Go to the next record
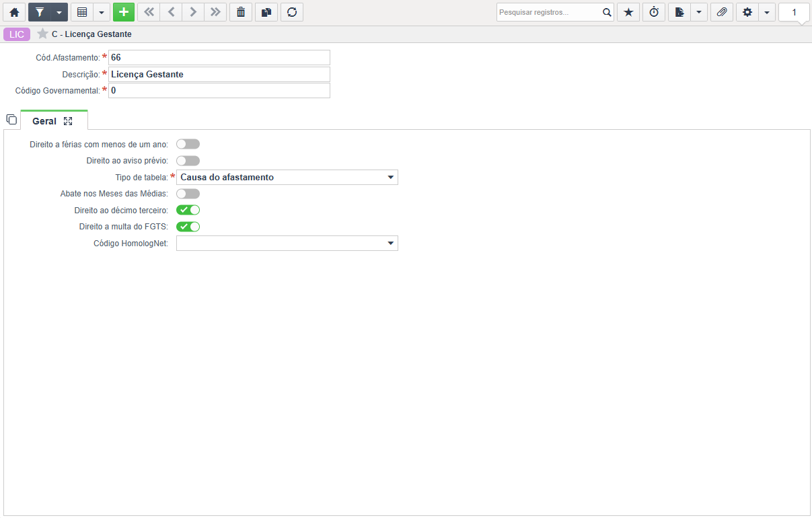Screen dimensions: 812x518 (x=193, y=12)
